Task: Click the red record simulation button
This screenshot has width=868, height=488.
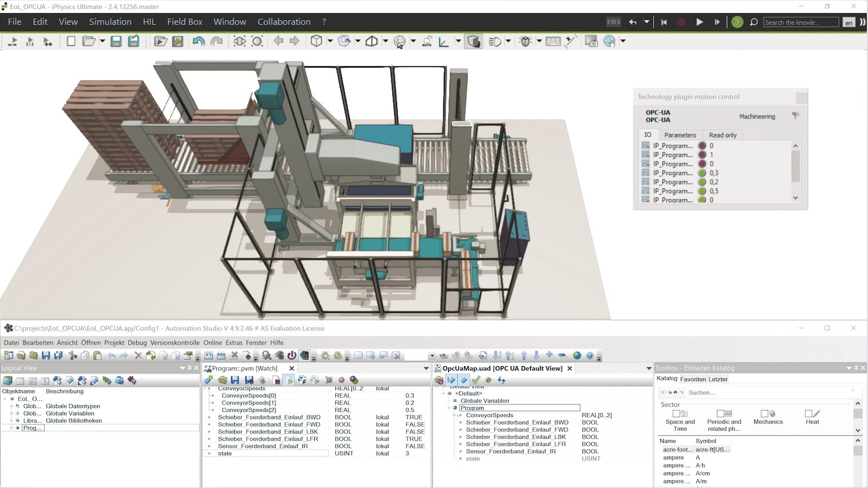Action: 681,22
